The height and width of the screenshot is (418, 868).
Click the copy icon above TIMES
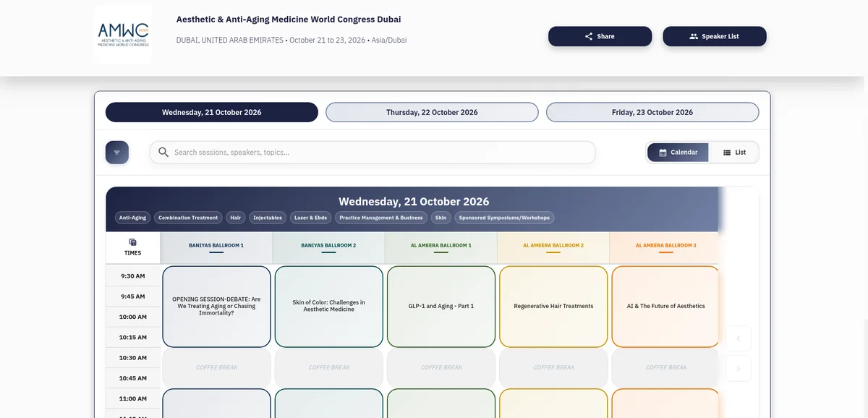[x=133, y=242]
